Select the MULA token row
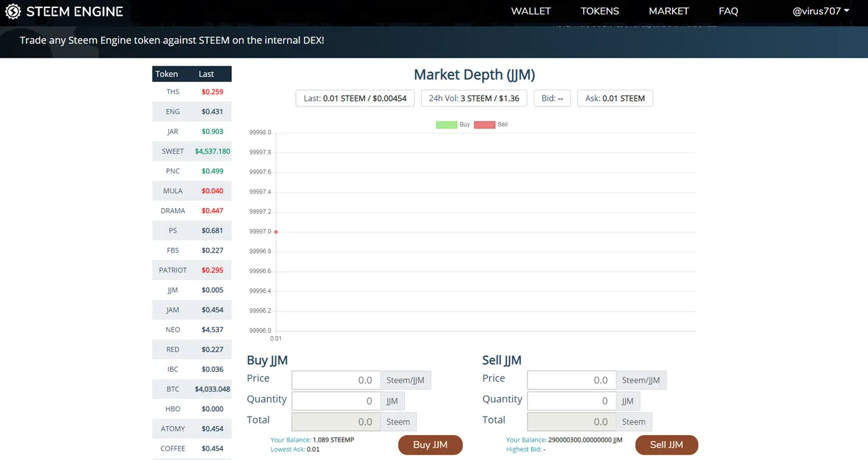This screenshot has height=460, width=868. tap(192, 191)
